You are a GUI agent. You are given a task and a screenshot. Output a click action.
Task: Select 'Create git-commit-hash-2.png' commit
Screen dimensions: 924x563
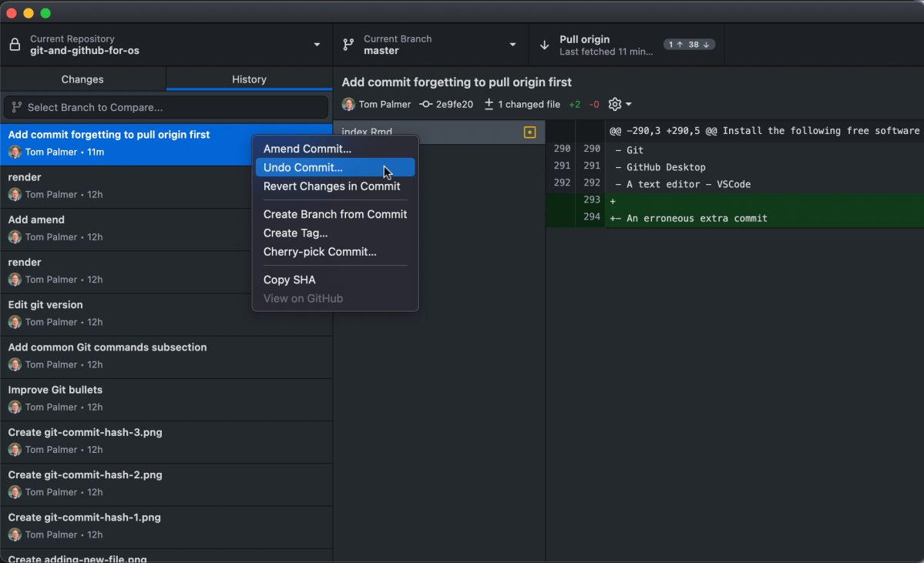pos(166,484)
